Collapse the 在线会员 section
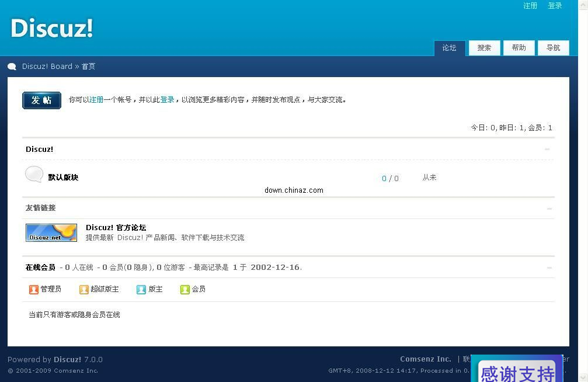The width and height of the screenshot is (588, 382). (549, 268)
